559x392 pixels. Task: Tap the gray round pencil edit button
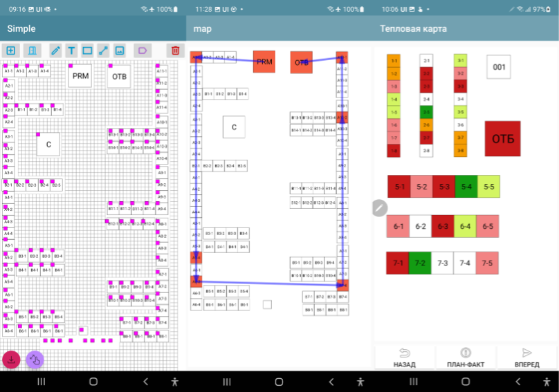(379, 207)
